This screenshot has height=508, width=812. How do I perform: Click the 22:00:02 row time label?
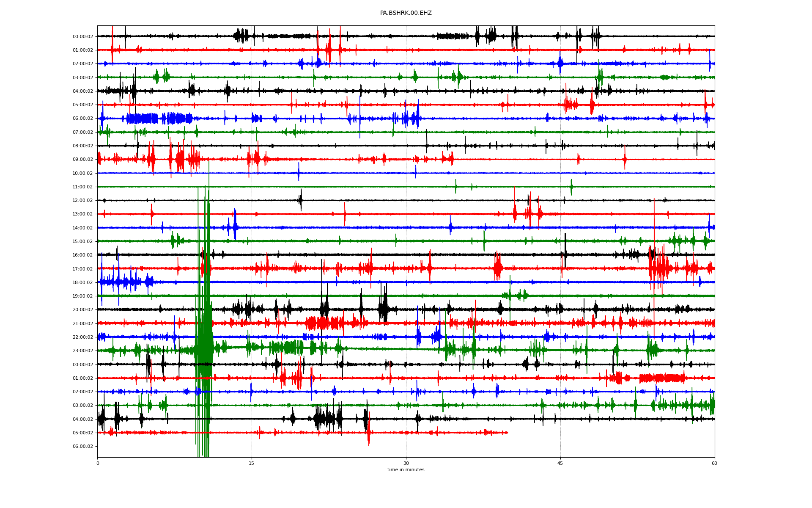click(82, 337)
